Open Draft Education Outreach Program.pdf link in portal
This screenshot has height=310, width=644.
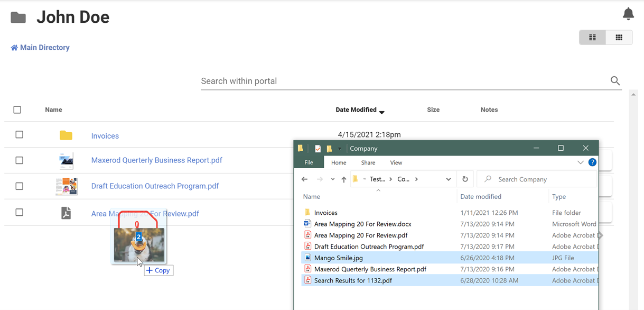pos(155,186)
